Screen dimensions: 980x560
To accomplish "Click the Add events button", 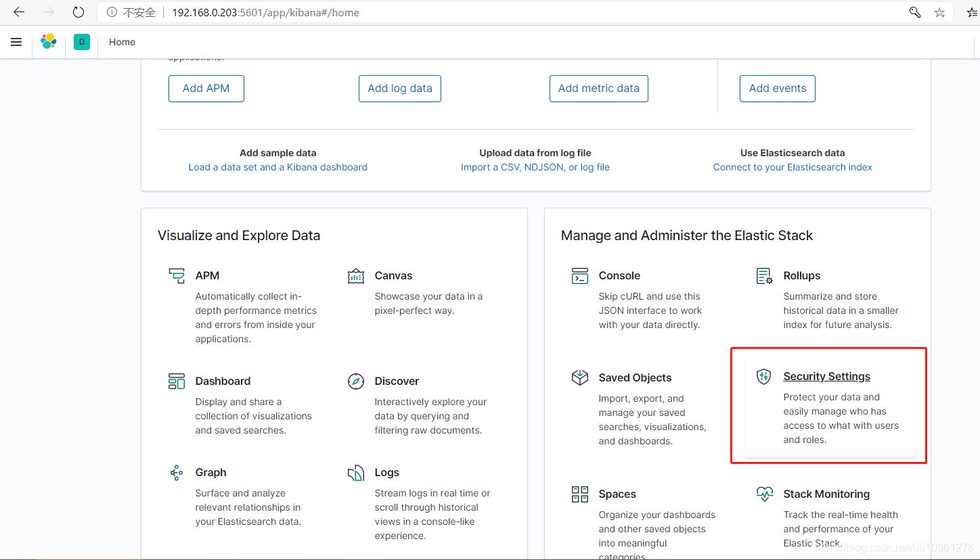I will 778,89.
